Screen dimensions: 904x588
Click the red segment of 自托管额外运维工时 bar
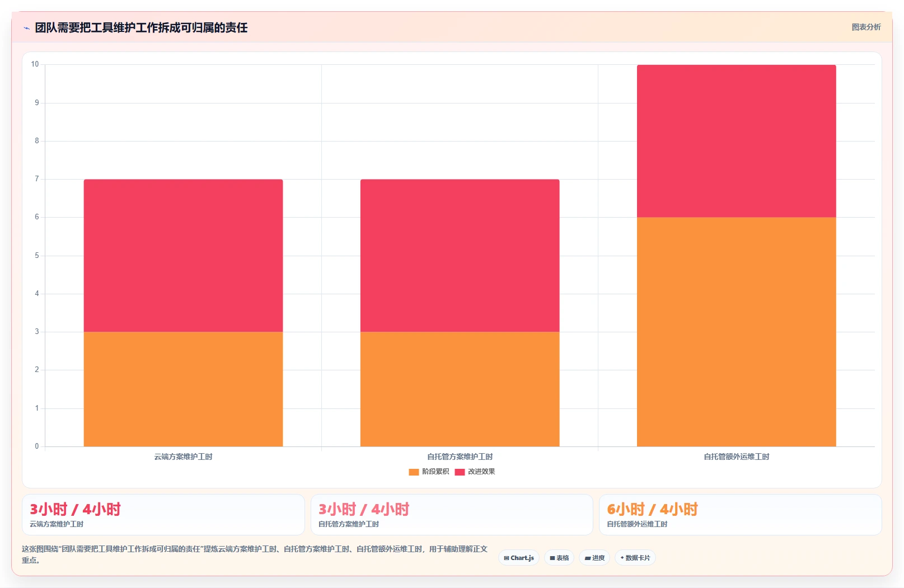(736, 141)
